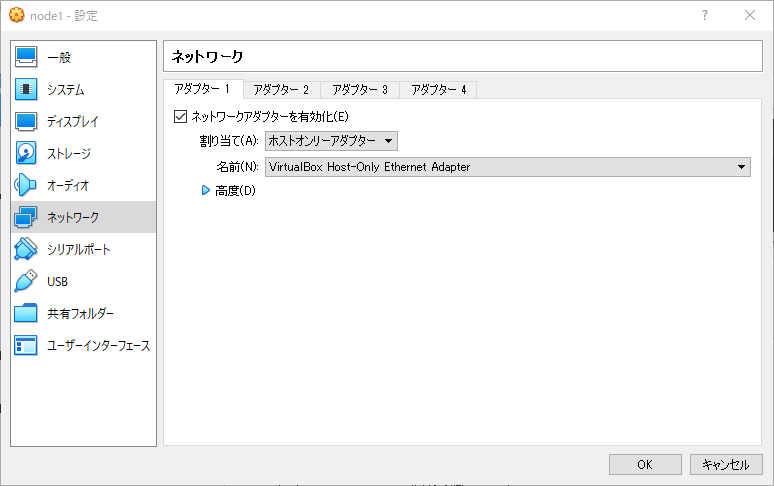Open the 割り当て attachment type dropdown
This screenshot has height=486, width=774.
tap(331, 141)
